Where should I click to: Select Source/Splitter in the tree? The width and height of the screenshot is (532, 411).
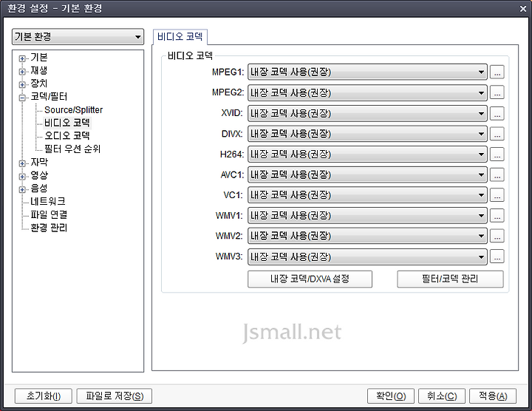[x=73, y=110]
